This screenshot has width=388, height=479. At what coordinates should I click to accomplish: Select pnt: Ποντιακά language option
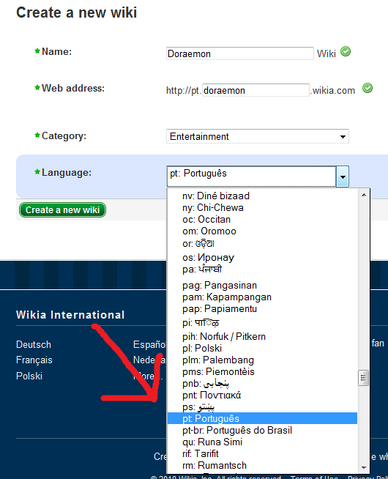[211, 395]
